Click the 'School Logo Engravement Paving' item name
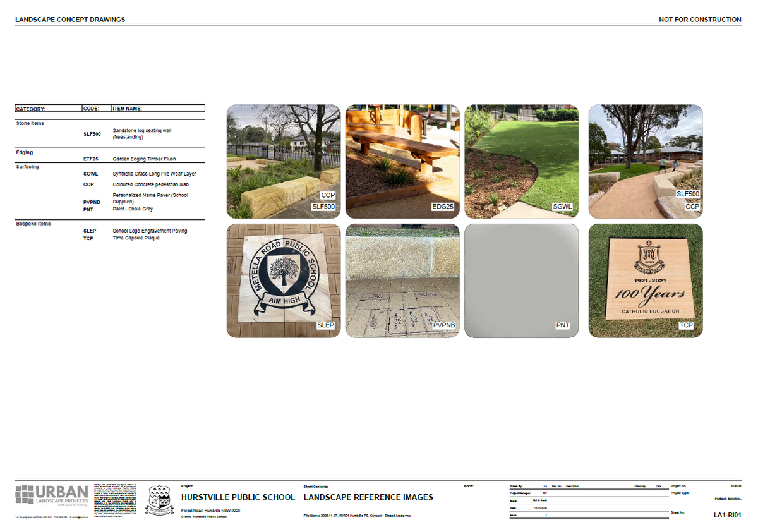Screen dimensions: 758x532 [150, 231]
